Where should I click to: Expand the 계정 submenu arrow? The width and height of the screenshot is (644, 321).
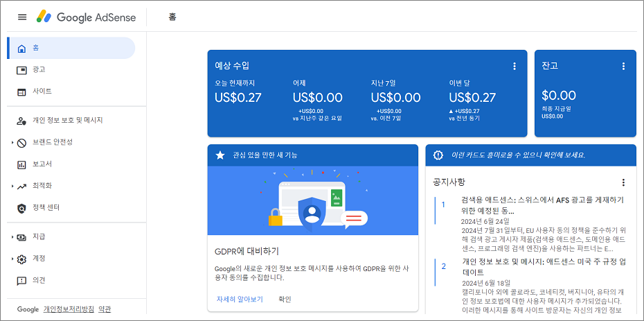click(12, 259)
